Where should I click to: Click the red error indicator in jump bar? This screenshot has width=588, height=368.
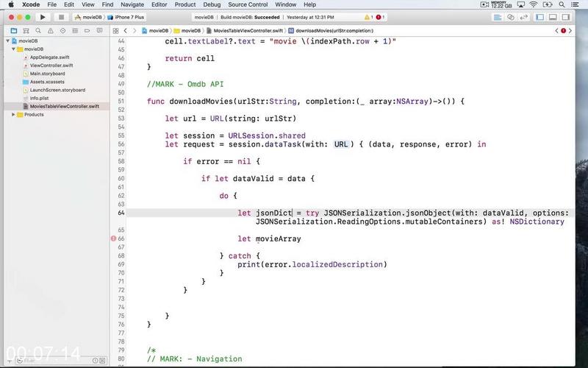click(563, 31)
